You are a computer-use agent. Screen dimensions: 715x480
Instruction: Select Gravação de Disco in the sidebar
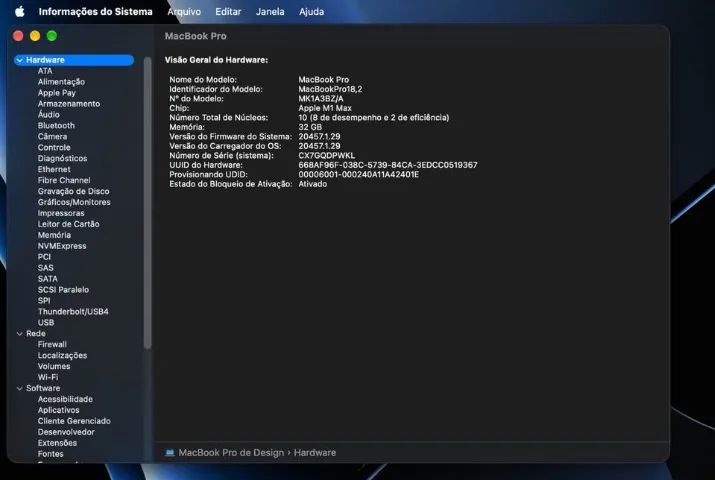click(x=73, y=191)
